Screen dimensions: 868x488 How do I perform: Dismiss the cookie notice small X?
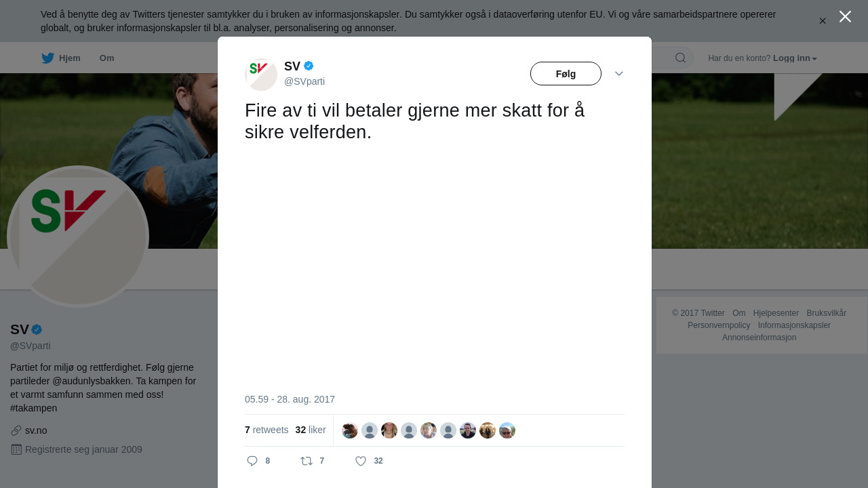pos(823,21)
